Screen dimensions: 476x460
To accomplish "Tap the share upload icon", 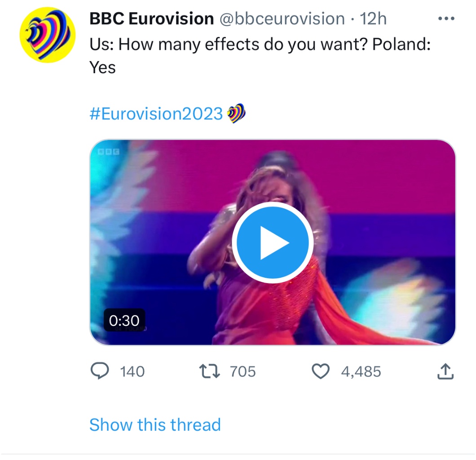I will [x=445, y=371].
